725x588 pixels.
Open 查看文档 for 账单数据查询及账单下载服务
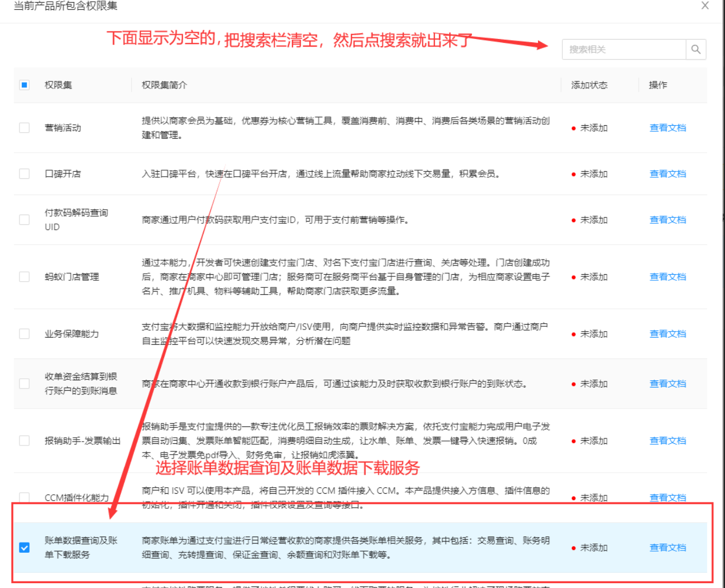pos(668,548)
